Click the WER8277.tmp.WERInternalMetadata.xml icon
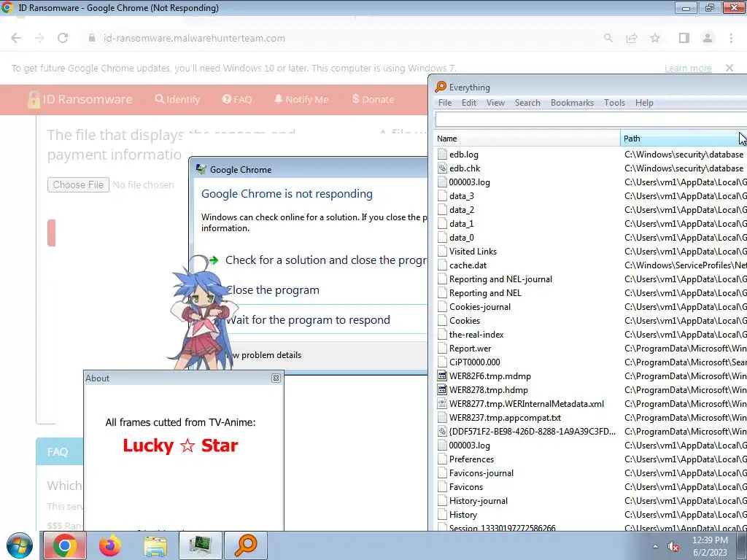 click(442, 403)
